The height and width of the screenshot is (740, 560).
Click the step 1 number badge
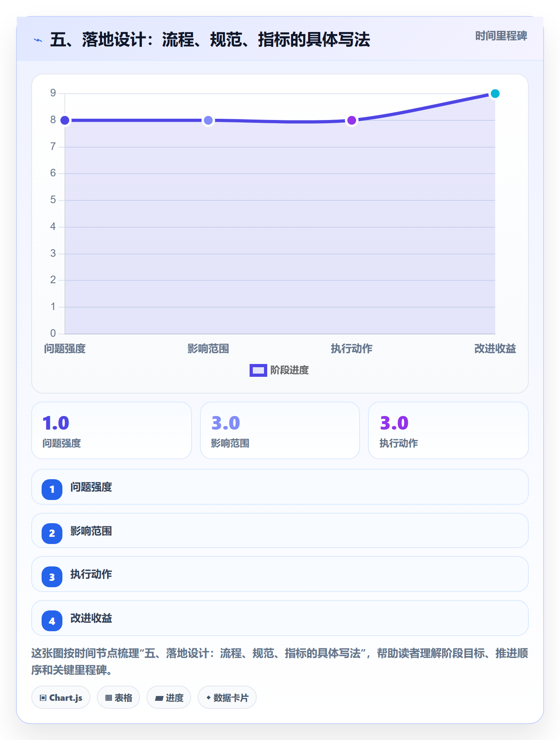coord(52,489)
